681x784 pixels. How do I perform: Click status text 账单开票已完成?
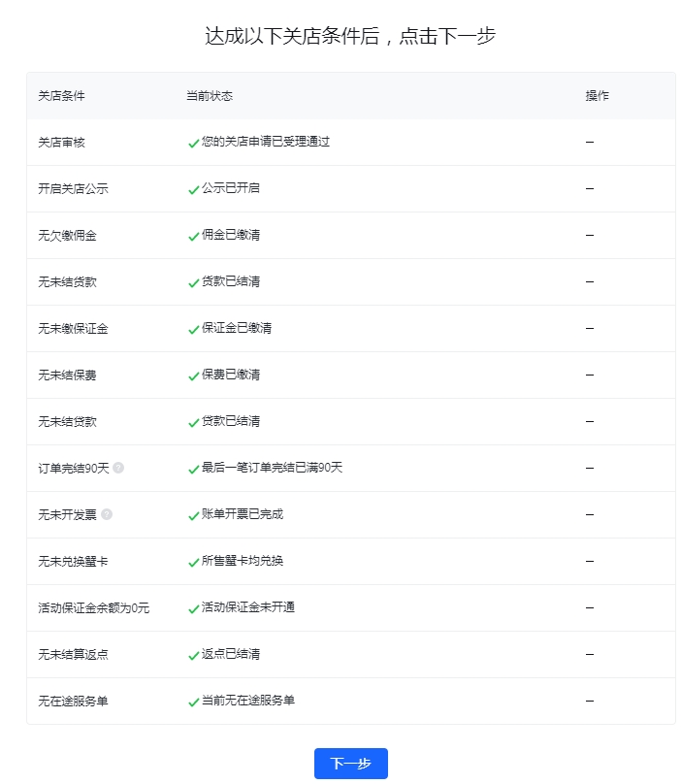tap(242, 513)
